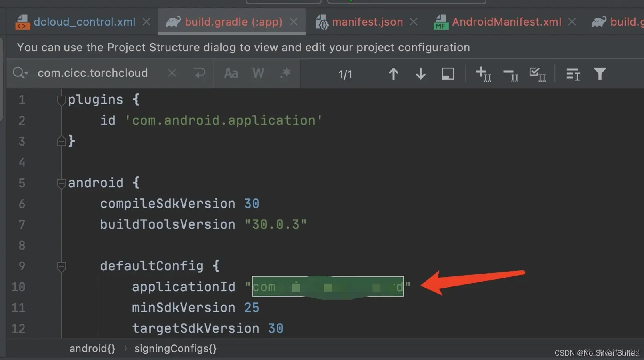Go to previous occurrence arrow

393,74
